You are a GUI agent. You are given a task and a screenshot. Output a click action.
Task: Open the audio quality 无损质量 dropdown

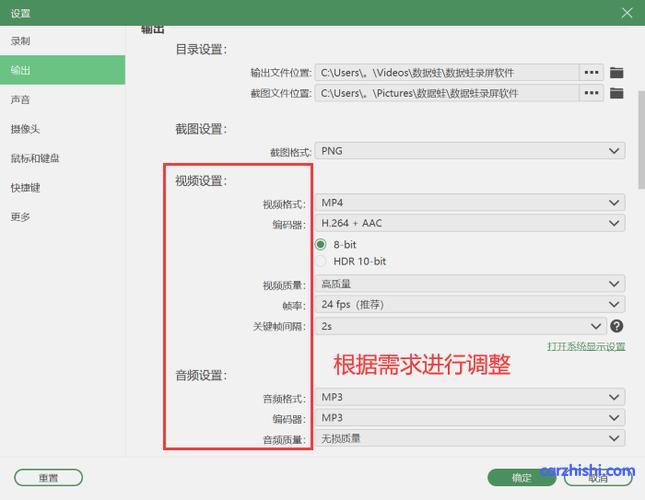[x=470, y=438]
